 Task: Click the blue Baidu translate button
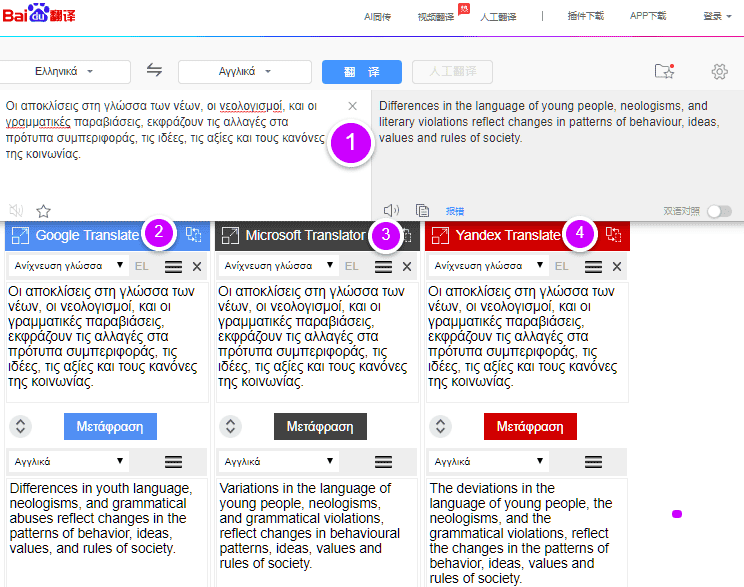(x=362, y=72)
